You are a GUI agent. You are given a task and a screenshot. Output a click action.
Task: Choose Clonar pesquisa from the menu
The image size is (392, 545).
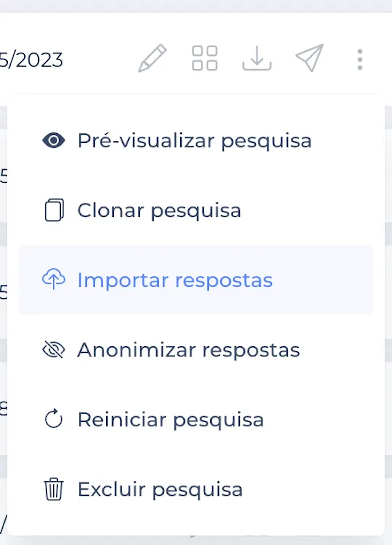(159, 211)
